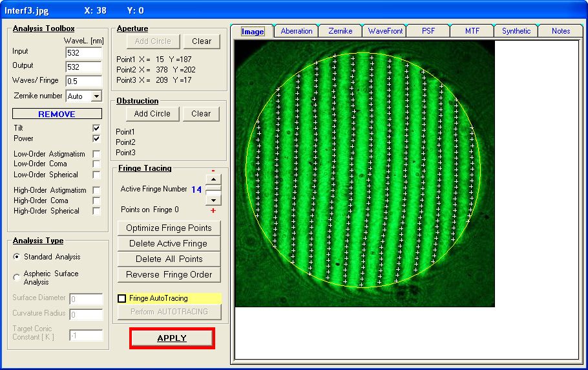
Task: Click the down arrow of fringe number
Action: click(x=213, y=201)
